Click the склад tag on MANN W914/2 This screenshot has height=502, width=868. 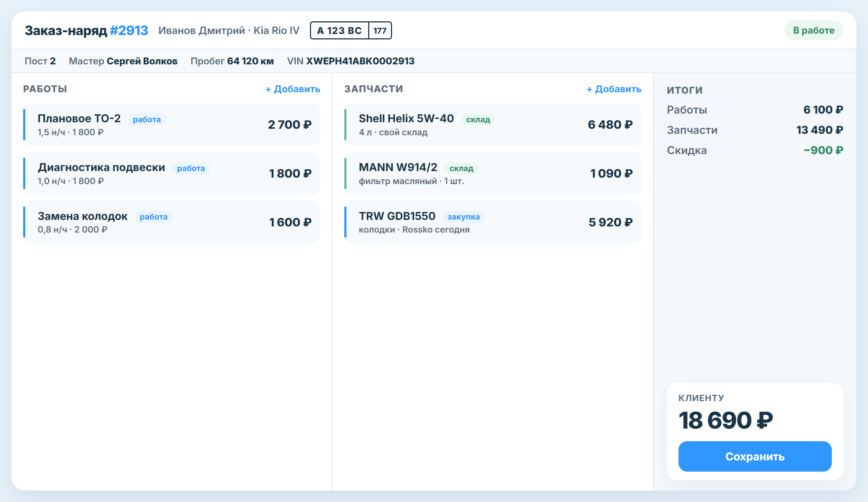(461, 168)
